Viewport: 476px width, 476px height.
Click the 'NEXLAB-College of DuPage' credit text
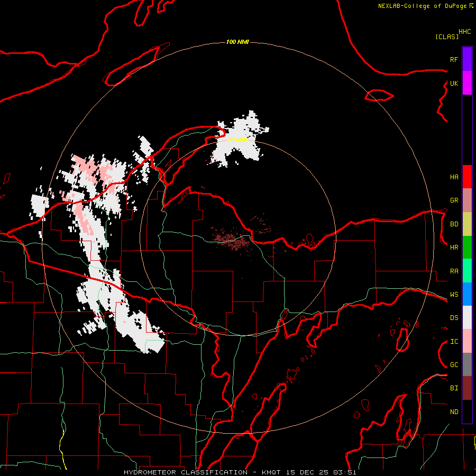422,6
